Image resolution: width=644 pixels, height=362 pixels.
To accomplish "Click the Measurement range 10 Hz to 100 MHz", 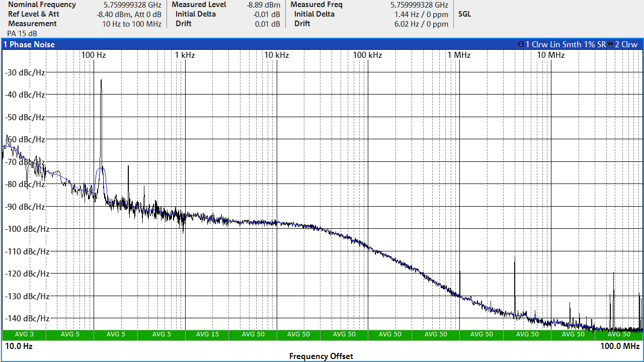I will [x=131, y=24].
